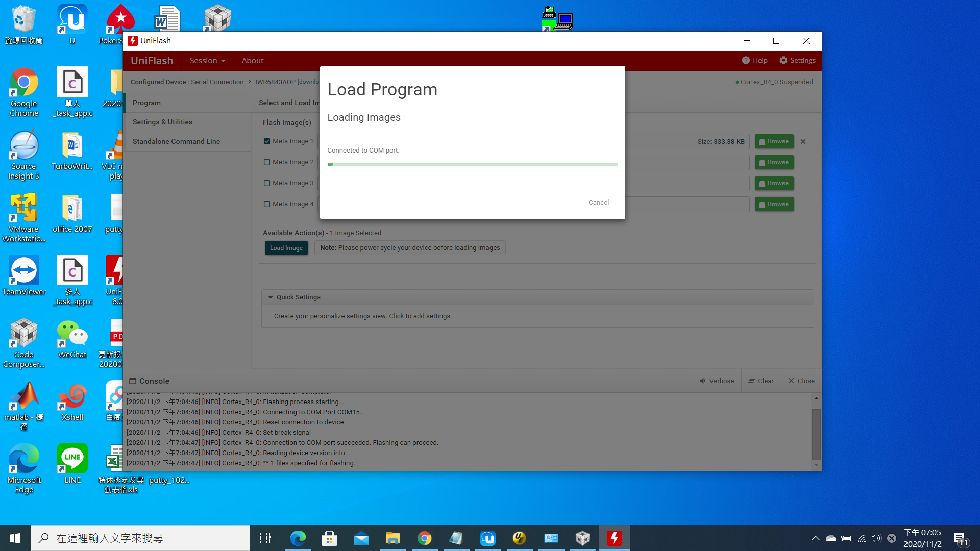
Task: Uncheck Meta Image 1 checkbox
Action: tap(267, 141)
